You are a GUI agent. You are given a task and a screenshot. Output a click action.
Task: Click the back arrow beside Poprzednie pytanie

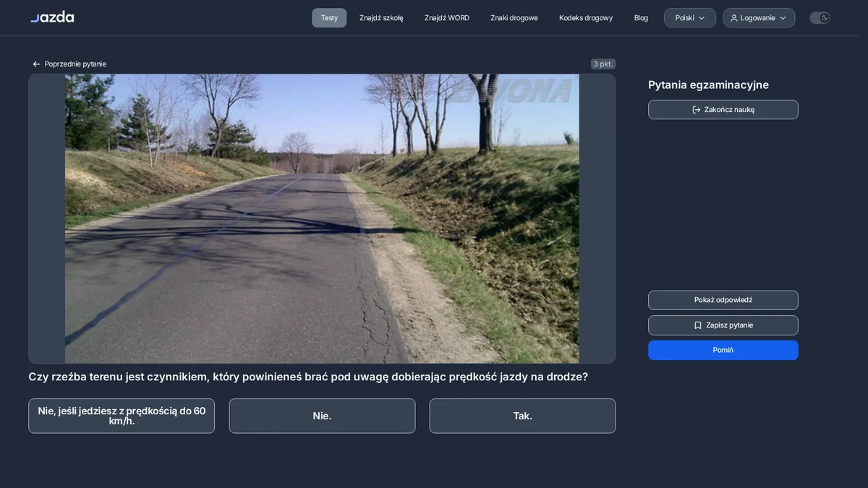pos(36,64)
